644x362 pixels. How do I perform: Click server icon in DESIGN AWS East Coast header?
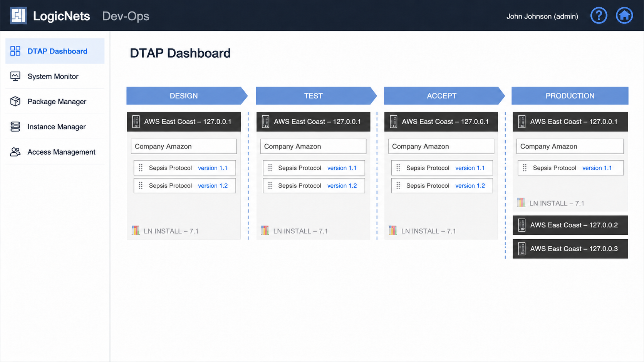pyautogui.click(x=136, y=122)
